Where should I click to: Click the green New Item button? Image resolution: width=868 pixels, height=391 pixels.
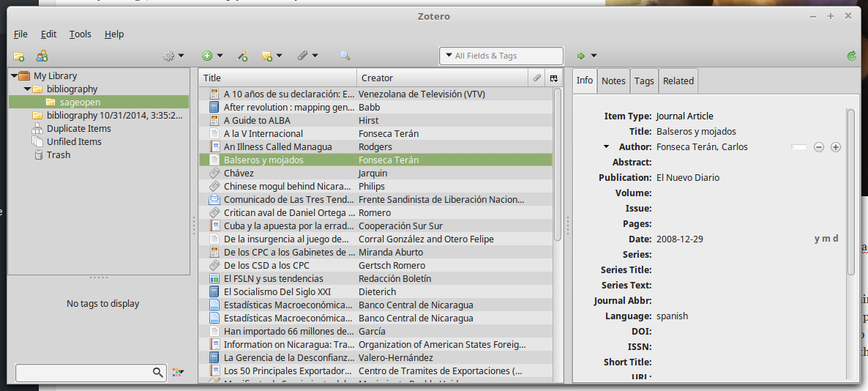tap(207, 56)
